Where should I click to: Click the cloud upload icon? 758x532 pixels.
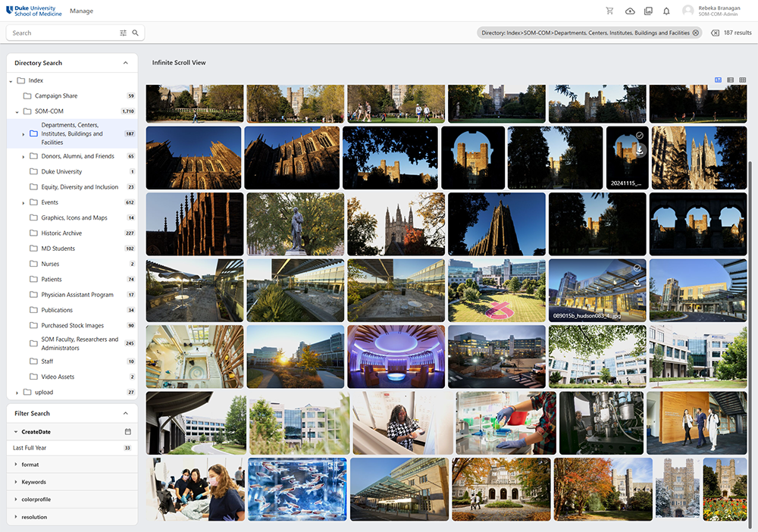tap(630, 11)
